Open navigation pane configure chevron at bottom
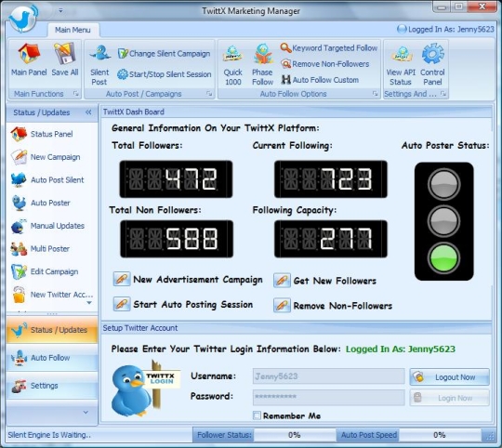Viewport: 502px width, 448px height. pos(86,412)
